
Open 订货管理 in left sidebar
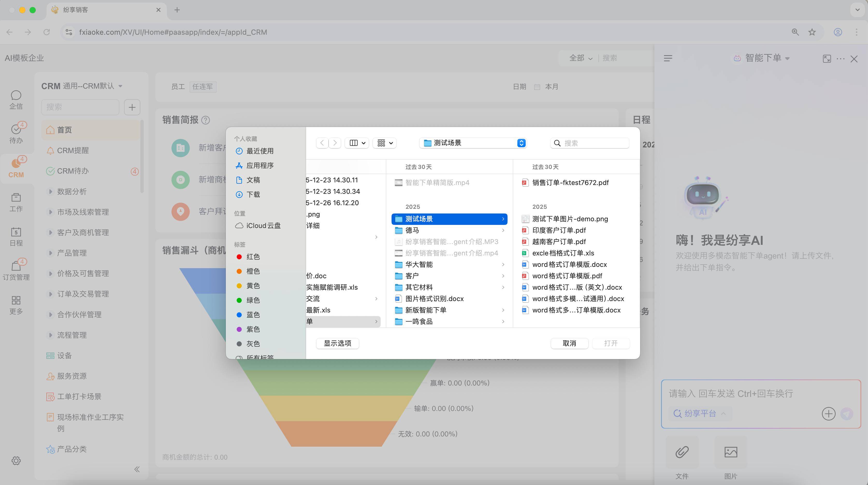(x=16, y=270)
